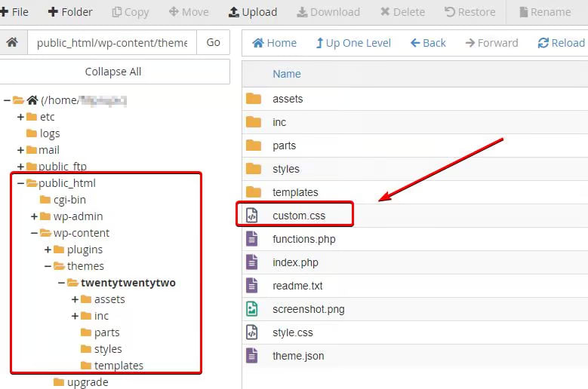The image size is (588, 389).
Task: Select the cgi-bin folder in tree
Action: (69, 200)
